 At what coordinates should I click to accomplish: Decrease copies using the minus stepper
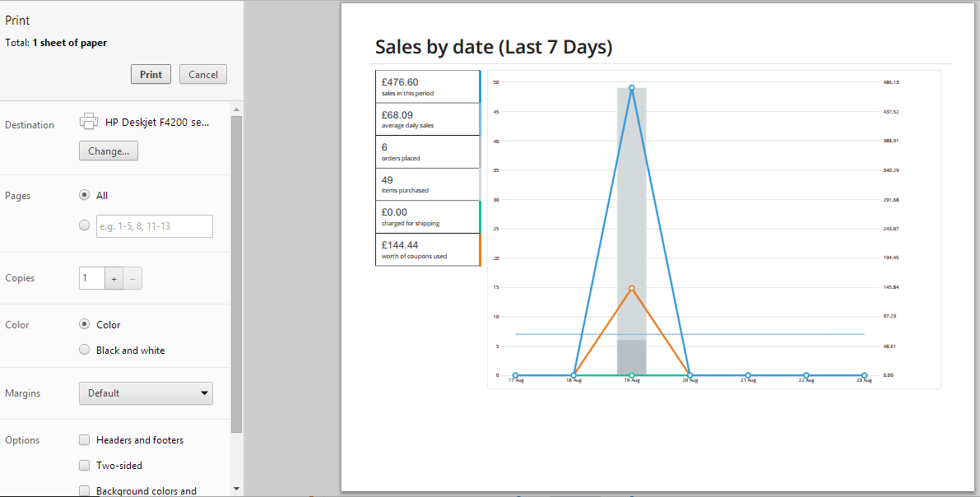(132, 278)
